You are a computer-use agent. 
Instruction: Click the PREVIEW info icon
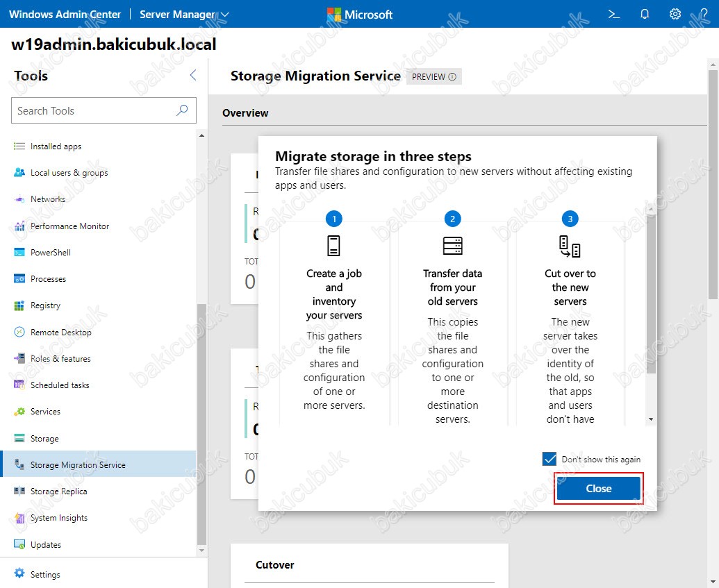click(x=452, y=76)
